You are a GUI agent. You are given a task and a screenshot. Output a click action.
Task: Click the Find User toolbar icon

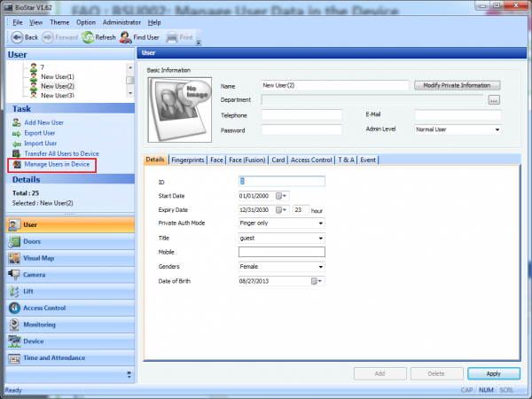click(127, 37)
